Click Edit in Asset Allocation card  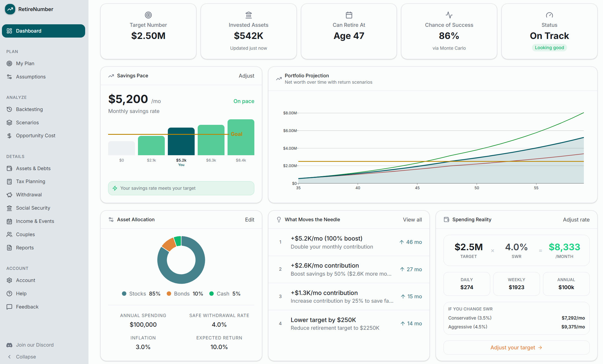pyautogui.click(x=249, y=220)
